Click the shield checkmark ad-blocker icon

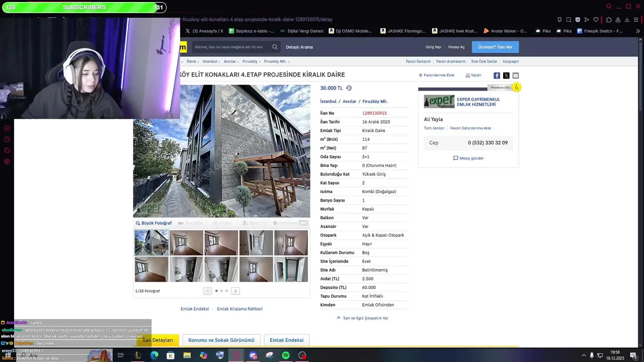578,20
